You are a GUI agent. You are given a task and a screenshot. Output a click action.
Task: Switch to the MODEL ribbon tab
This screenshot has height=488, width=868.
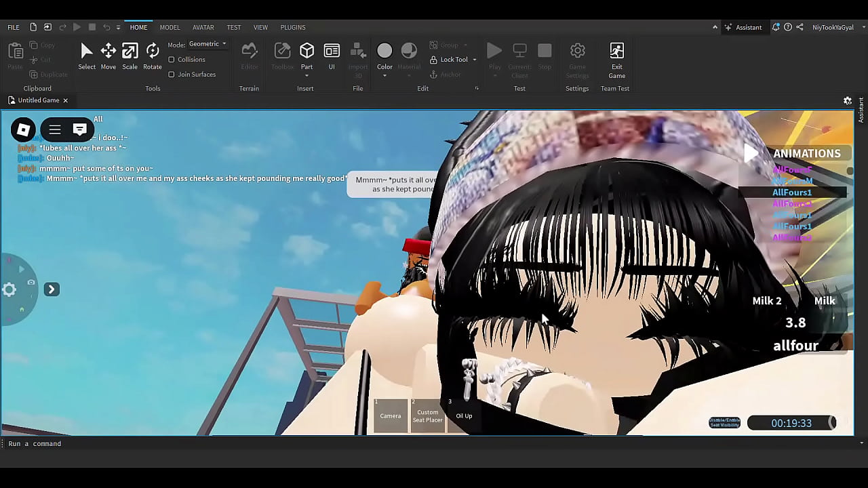click(x=170, y=27)
